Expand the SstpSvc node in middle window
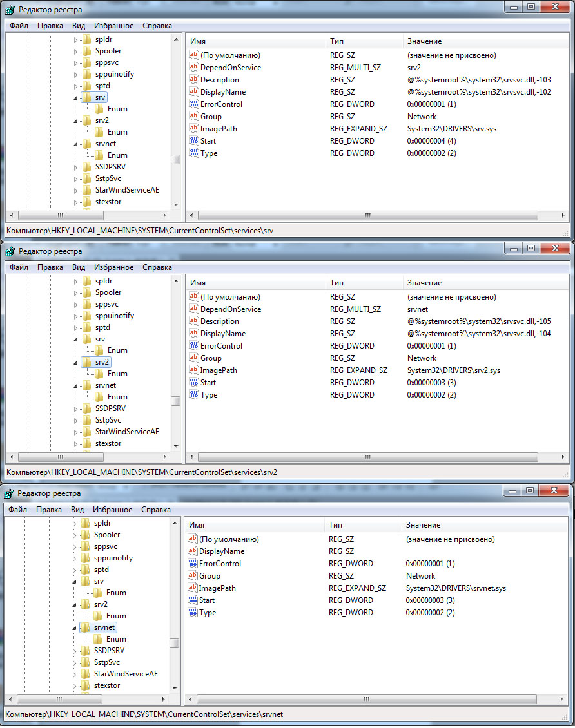575x728 pixels. (x=75, y=421)
